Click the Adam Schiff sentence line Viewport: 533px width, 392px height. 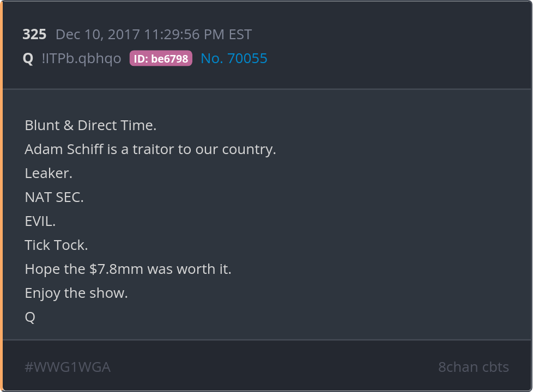pos(150,149)
